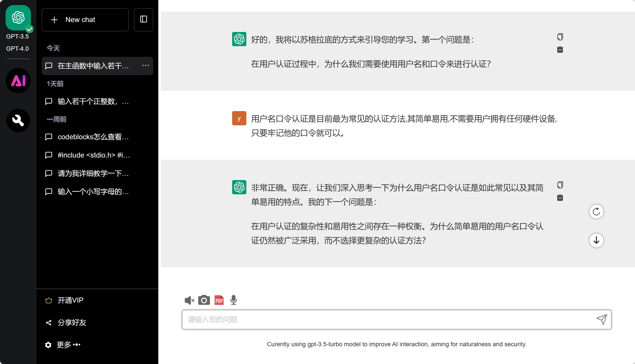Screen dimensions: 635x364
Task: Click the muted speaker icon
Action: [189, 300]
